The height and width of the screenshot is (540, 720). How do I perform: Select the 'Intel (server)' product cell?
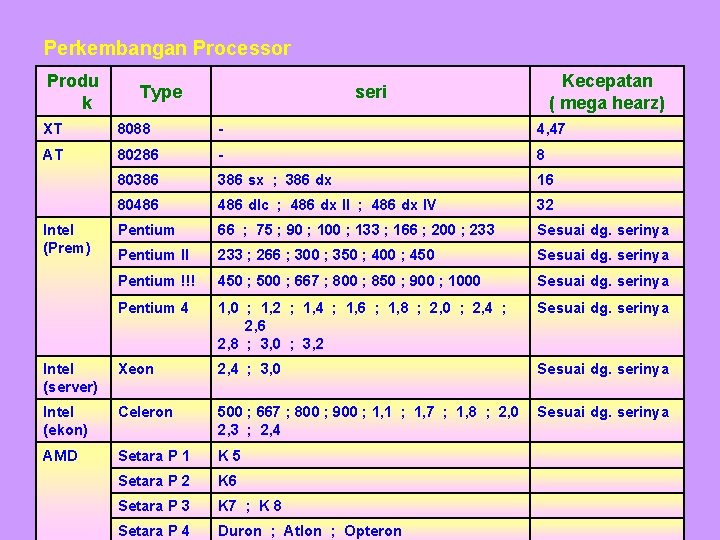(x=73, y=377)
